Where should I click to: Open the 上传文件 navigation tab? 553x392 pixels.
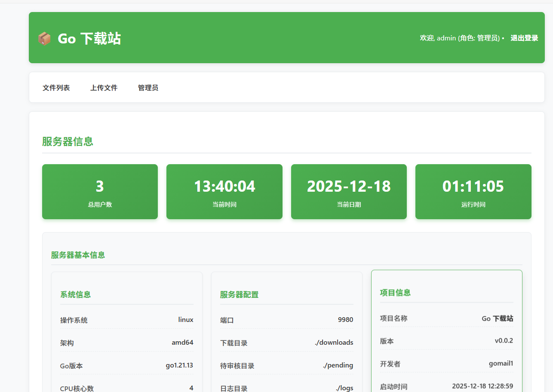pyautogui.click(x=104, y=88)
